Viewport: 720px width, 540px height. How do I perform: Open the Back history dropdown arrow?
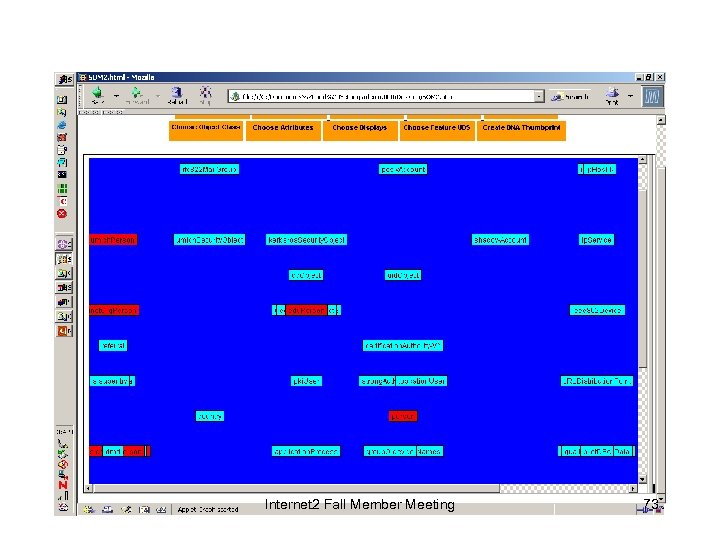(117, 96)
